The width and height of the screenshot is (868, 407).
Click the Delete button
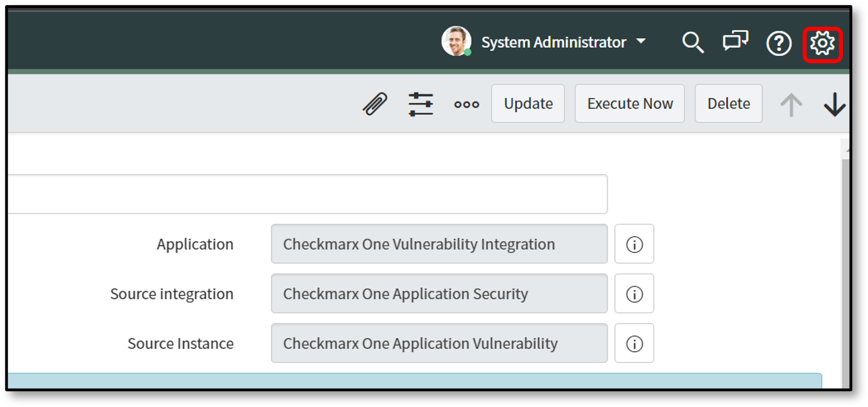(728, 104)
